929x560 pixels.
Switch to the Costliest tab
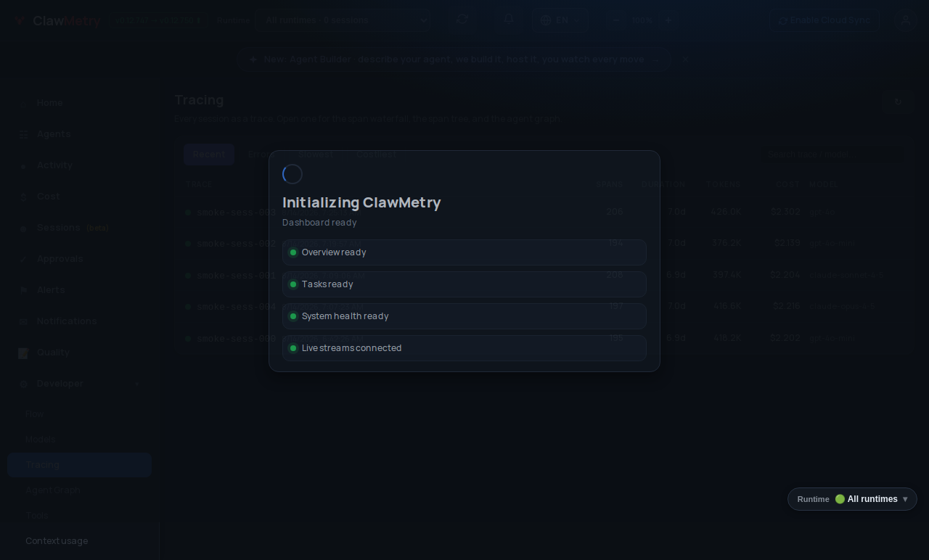tap(376, 155)
